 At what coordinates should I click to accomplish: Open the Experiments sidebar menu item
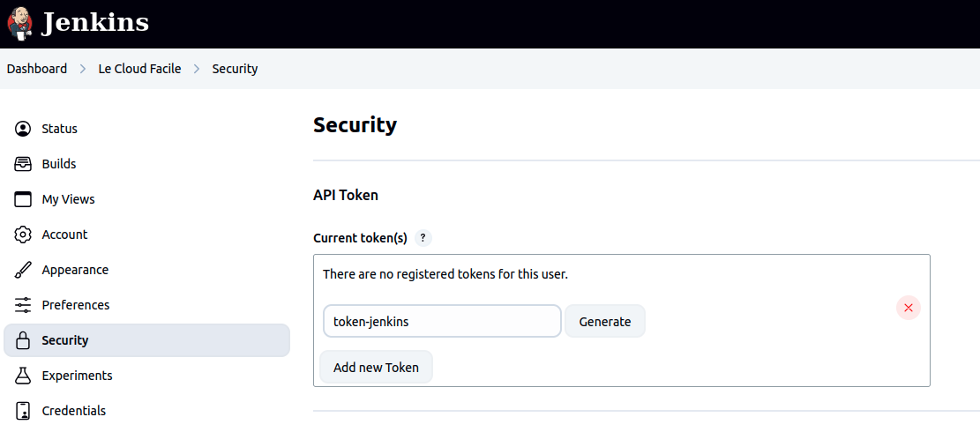(x=77, y=376)
